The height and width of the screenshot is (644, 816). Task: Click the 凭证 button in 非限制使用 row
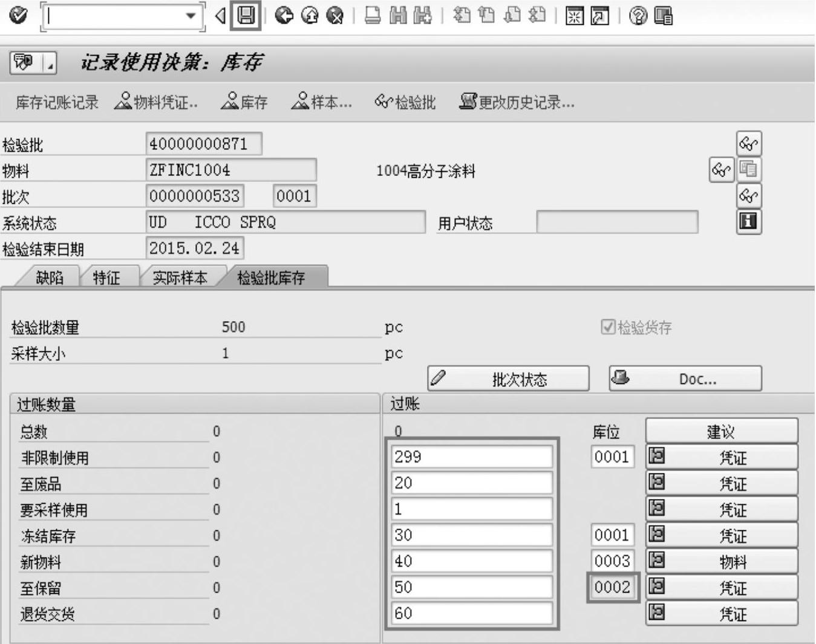722,457
